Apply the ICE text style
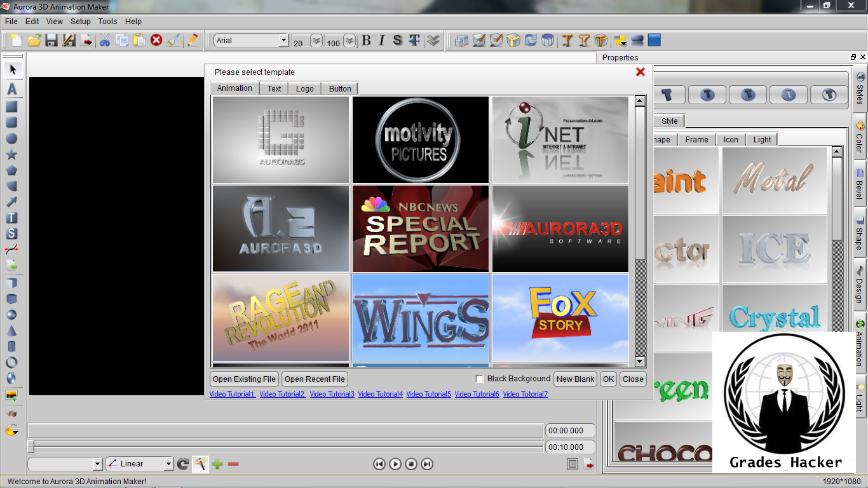Viewport: 868px width, 488px height. pyautogui.click(x=775, y=249)
